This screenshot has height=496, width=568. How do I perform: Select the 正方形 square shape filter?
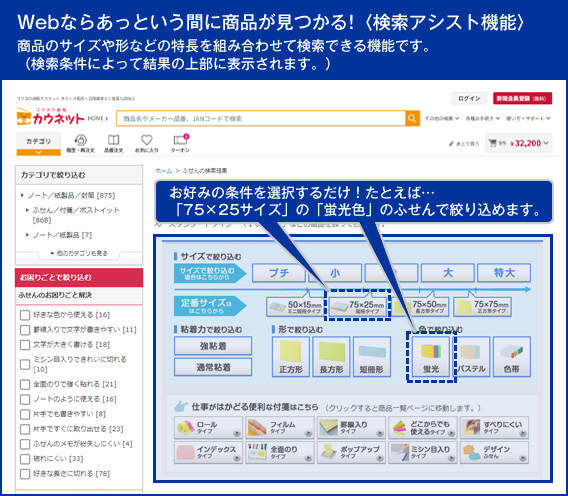(x=291, y=357)
